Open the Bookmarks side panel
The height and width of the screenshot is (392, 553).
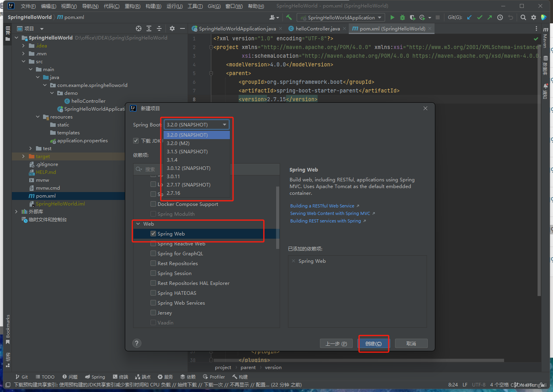coord(8,329)
